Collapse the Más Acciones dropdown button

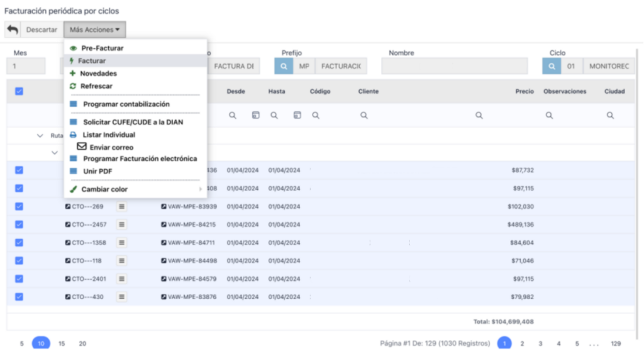tap(94, 30)
